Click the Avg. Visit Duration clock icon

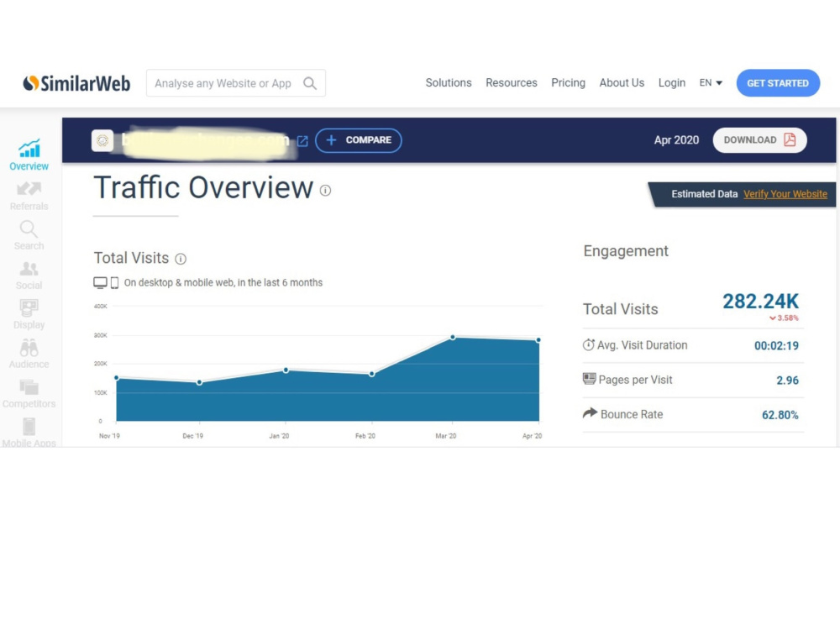click(588, 345)
